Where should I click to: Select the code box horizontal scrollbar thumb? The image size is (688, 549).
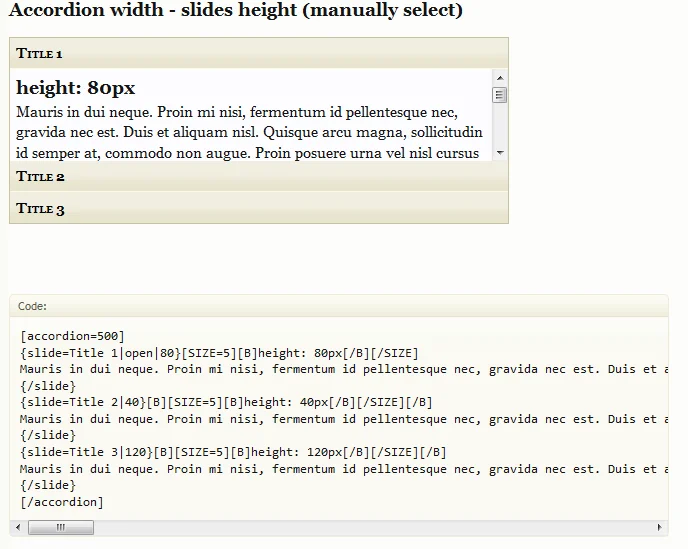pyautogui.click(x=60, y=527)
